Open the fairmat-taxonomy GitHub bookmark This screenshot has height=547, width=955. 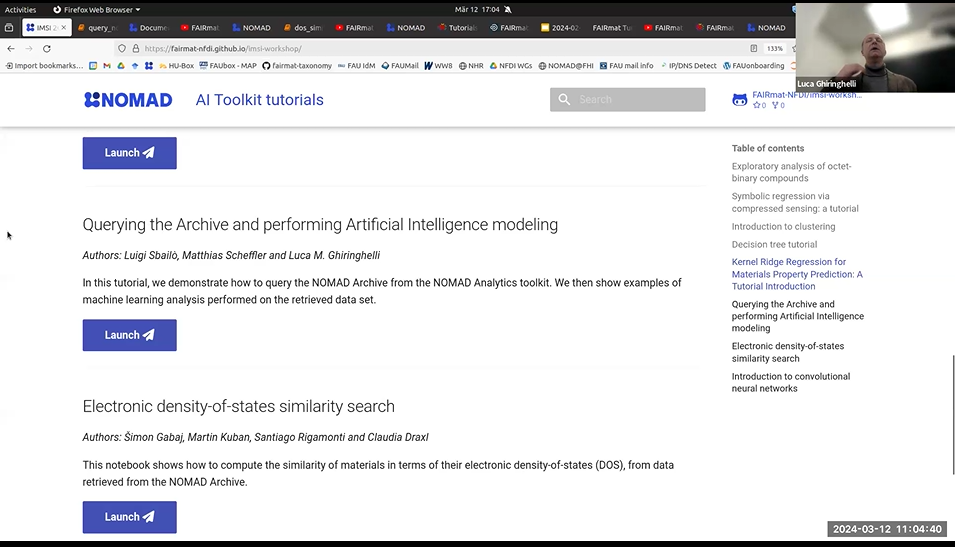(297, 66)
